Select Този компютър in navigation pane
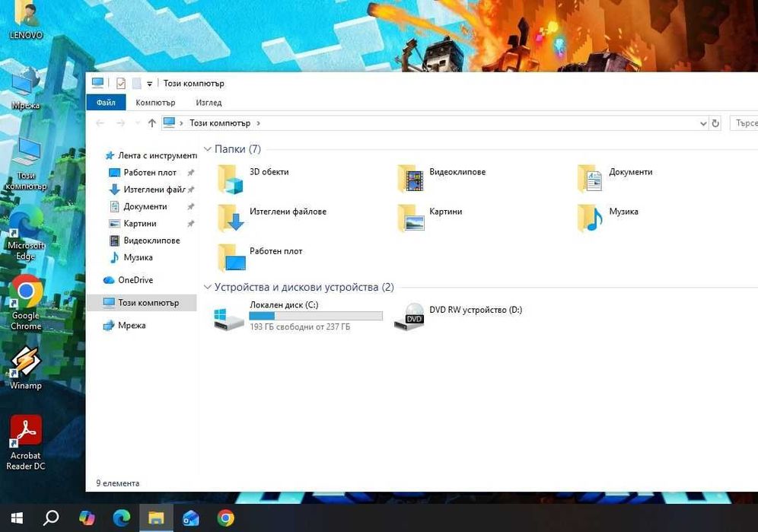Viewport: 758px width, 532px height. coord(142,303)
